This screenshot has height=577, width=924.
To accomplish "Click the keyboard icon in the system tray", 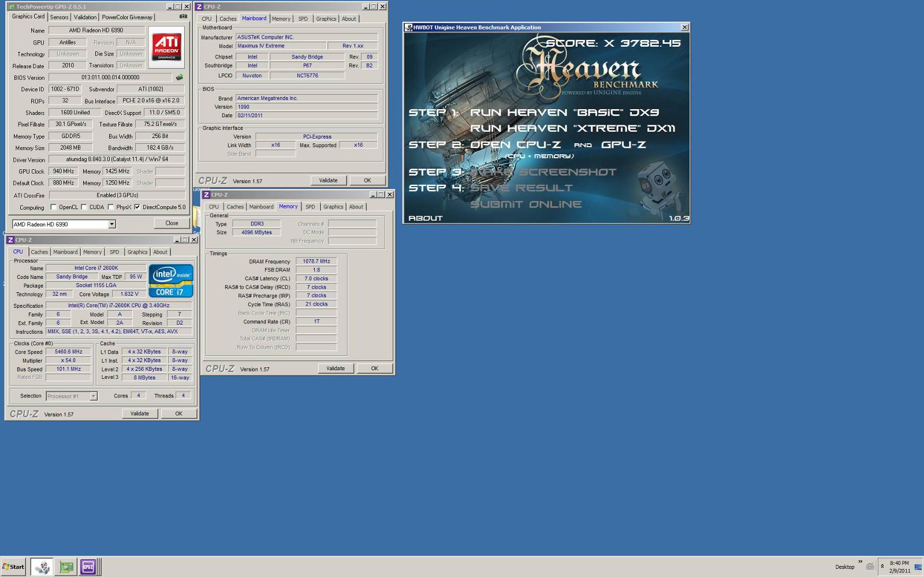I will point(870,567).
